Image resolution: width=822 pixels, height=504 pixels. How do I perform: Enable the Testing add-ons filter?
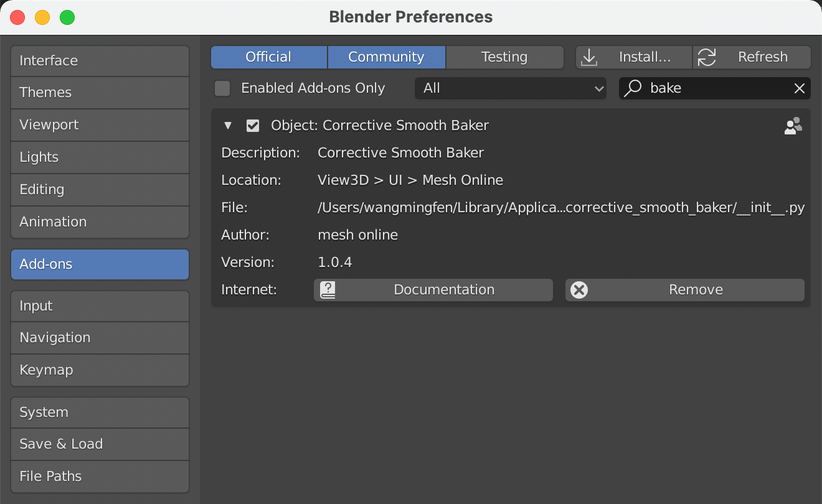point(504,57)
